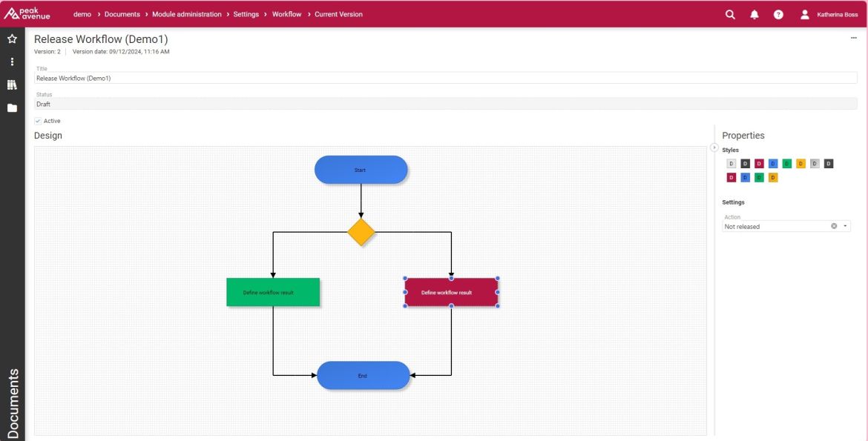Screen dimensions: 868x441
Task: Expand the Action dropdown arrow
Action: pyautogui.click(x=845, y=226)
